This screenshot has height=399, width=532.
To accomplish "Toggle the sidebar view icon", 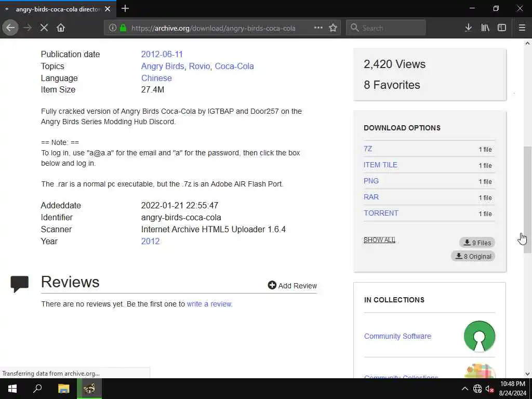I will [502, 28].
